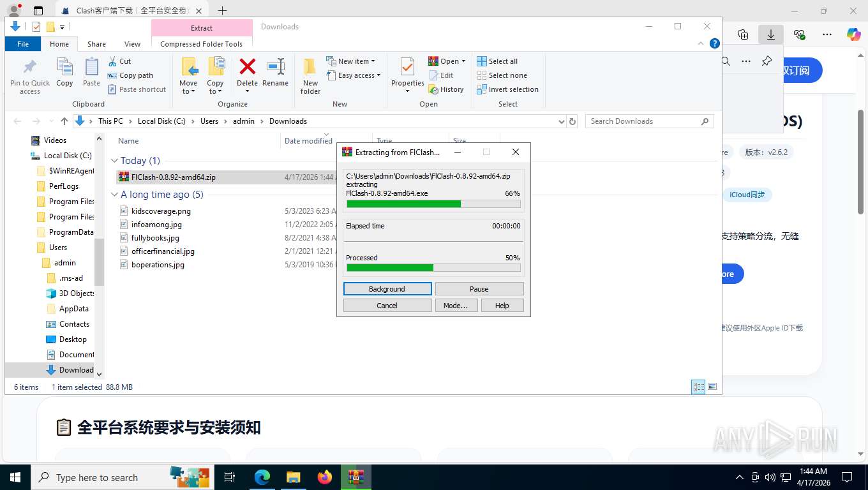Open Edge settings ellipsis menu
Image resolution: width=868 pixels, height=490 pixels.
(827, 34)
